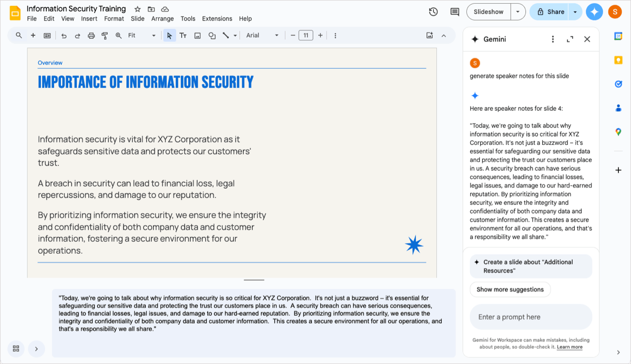The width and height of the screenshot is (631, 364).
Task: Hide the side panel with bottom chevron
Action: coord(618,352)
